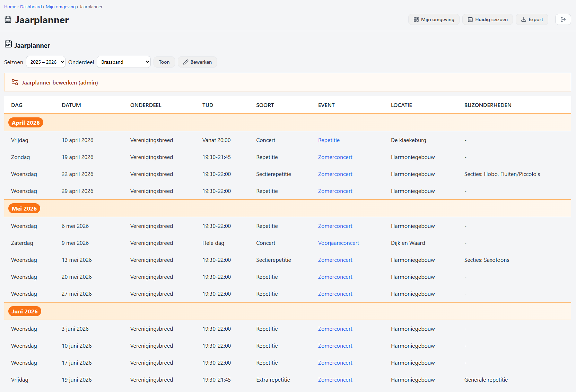The image size is (576, 392).
Task: Open the Zomerconcert link for 19 juni 2026
Action: click(335, 380)
